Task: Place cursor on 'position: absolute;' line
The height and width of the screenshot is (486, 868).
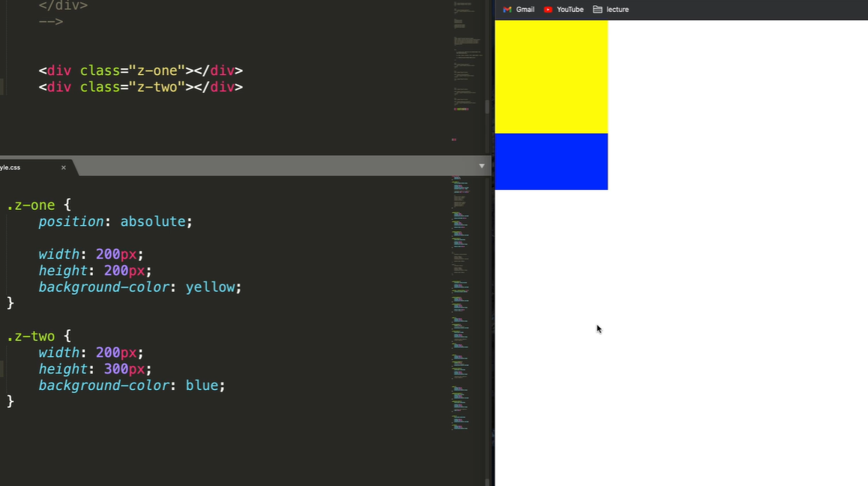Action: coord(115,221)
